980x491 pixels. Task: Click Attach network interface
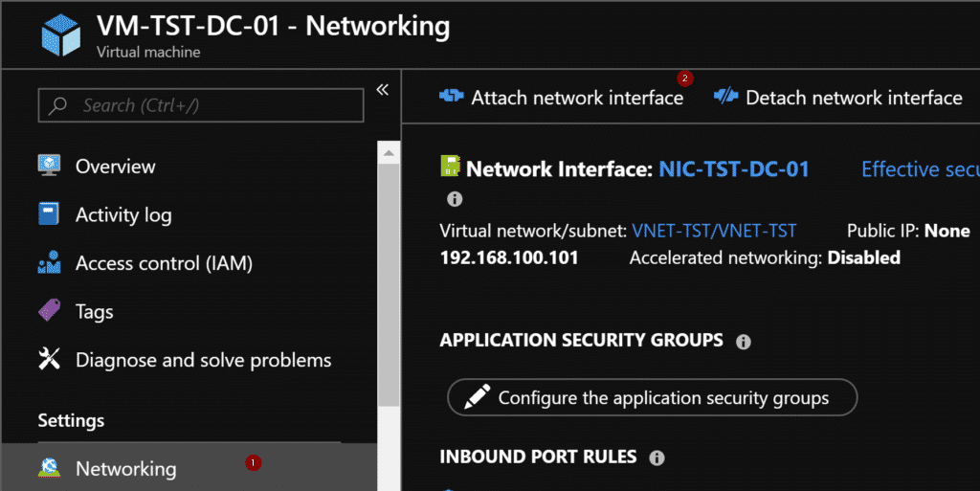pos(561,98)
